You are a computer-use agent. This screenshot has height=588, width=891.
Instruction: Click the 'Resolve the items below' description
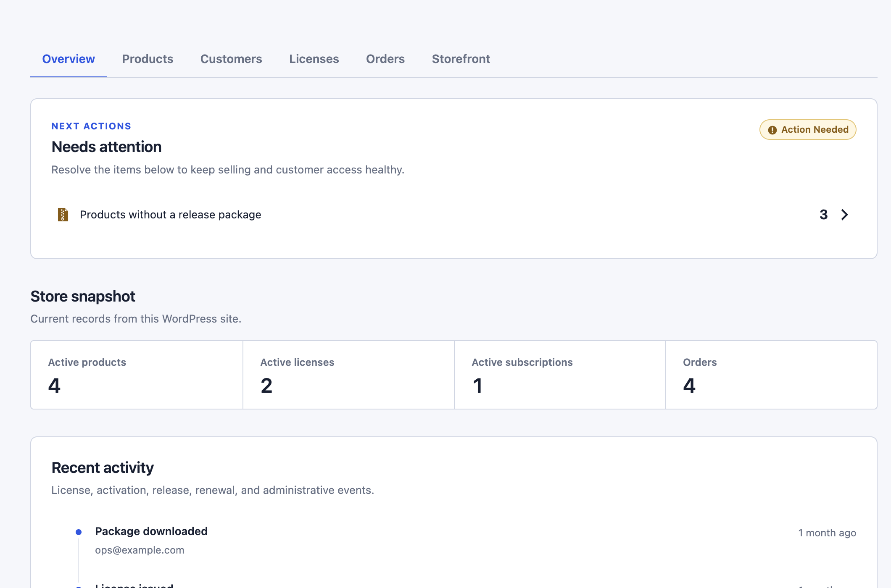click(228, 170)
